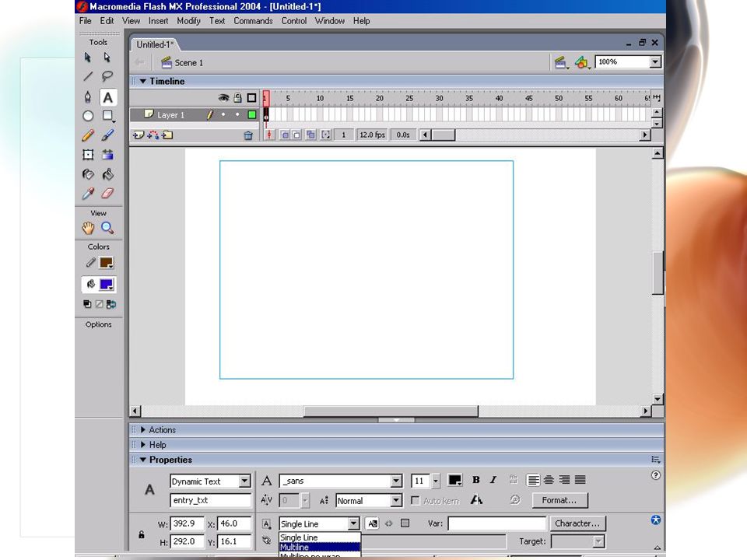Toggle Lock All Layers padlock icon

[x=237, y=98]
